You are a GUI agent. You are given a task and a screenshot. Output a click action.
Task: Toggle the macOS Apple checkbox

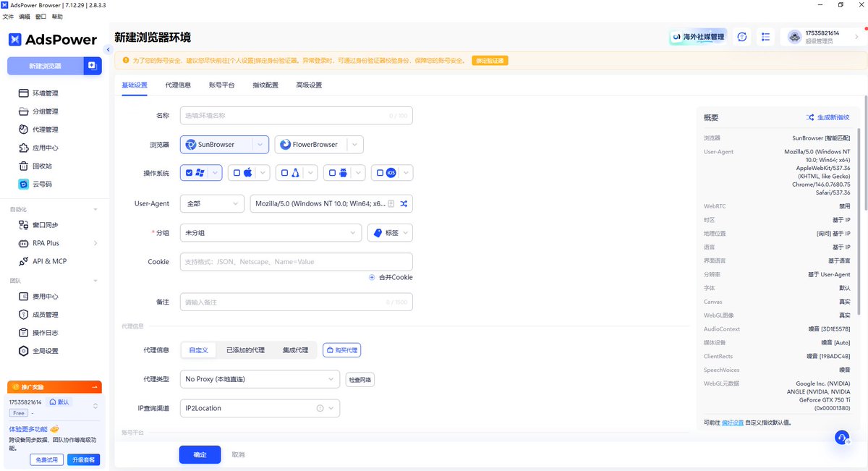pos(237,173)
